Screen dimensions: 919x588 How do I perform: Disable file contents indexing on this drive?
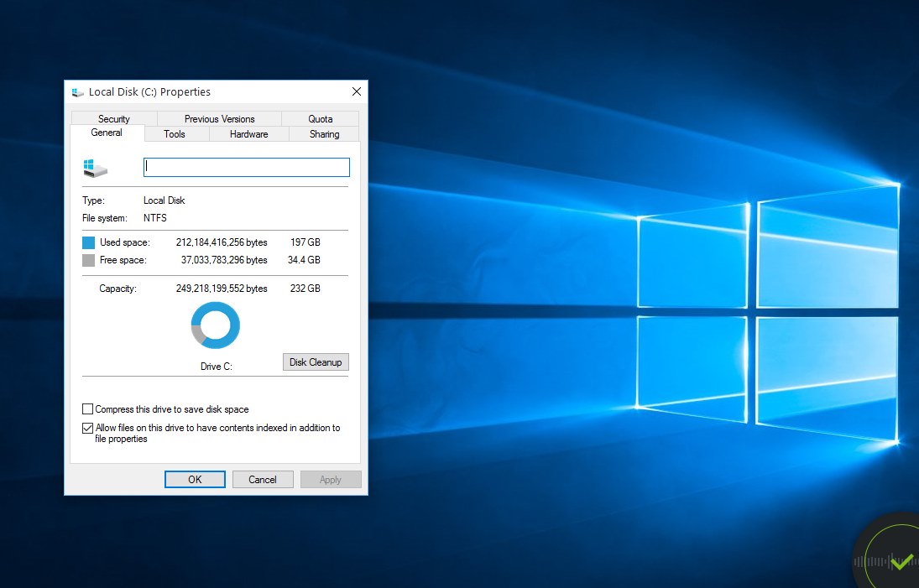pos(87,428)
